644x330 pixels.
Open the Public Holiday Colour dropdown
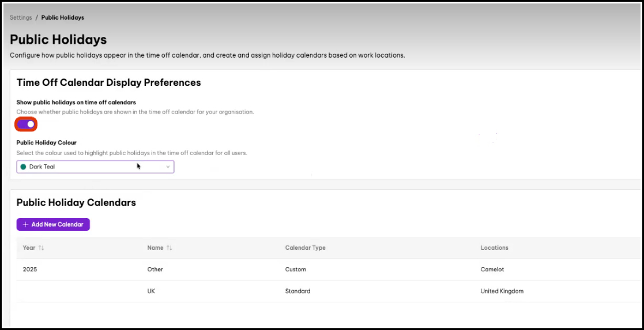pyautogui.click(x=95, y=167)
